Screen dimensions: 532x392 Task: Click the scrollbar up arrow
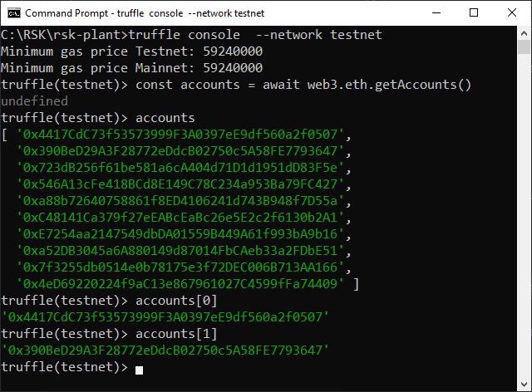524,33
